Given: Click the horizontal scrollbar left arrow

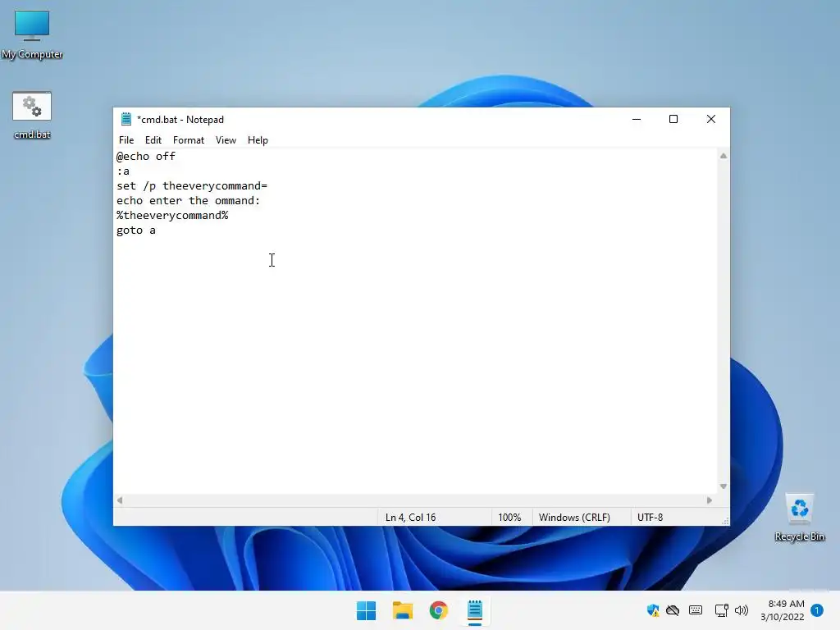Looking at the screenshot, I should coord(120,500).
